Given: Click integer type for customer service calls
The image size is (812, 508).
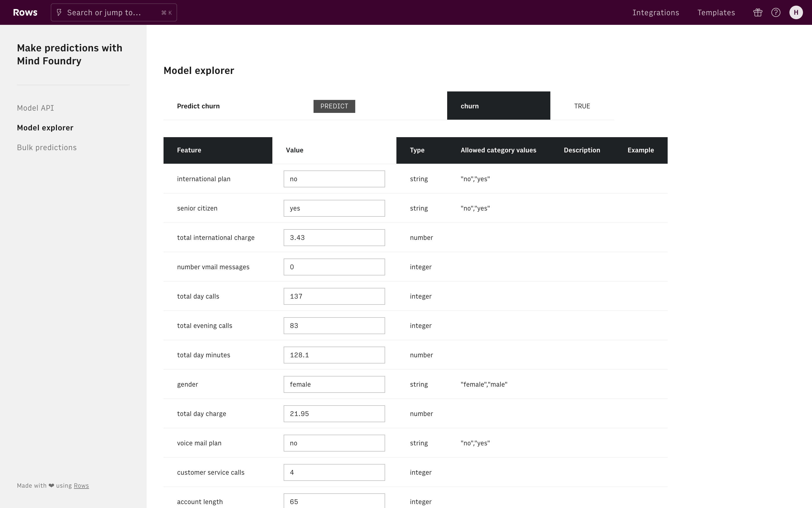Looking at the screenshot, I should tap(421, 472).
